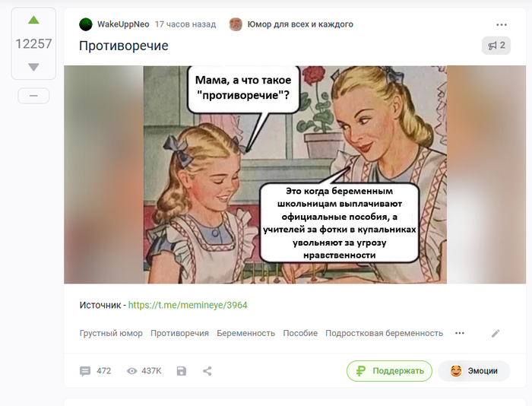Open community Юмор для всех и каждого
532x406 pixels.
pos(300,24)
